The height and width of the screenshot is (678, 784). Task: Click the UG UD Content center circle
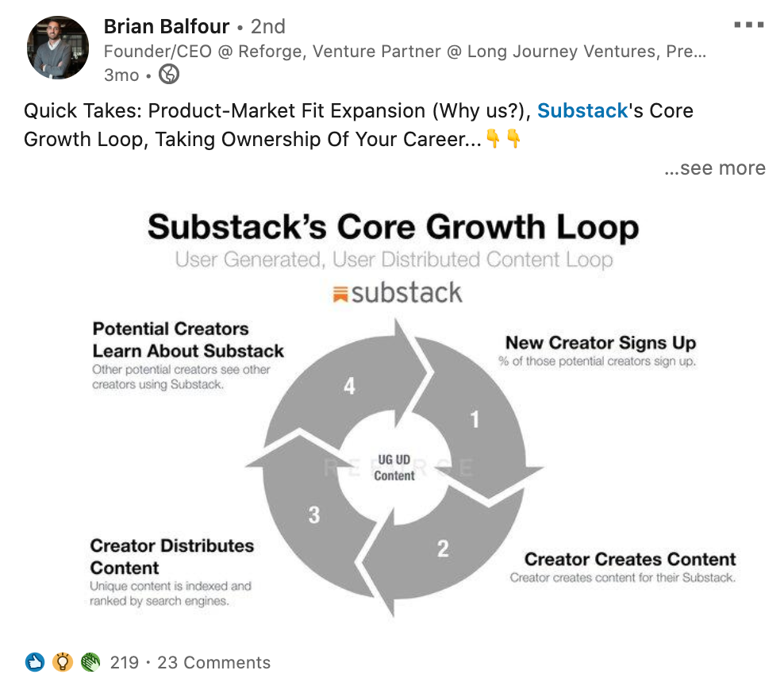(394, 468)
